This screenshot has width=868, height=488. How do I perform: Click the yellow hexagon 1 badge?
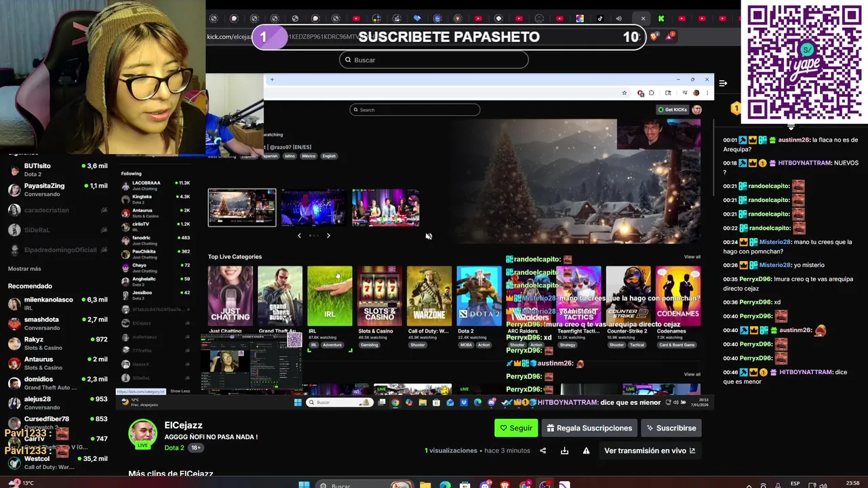click(736, 108)
